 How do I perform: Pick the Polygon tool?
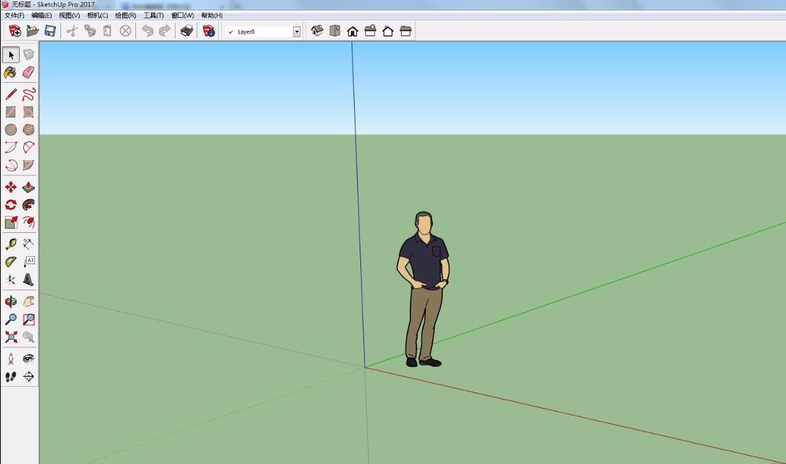29,130
